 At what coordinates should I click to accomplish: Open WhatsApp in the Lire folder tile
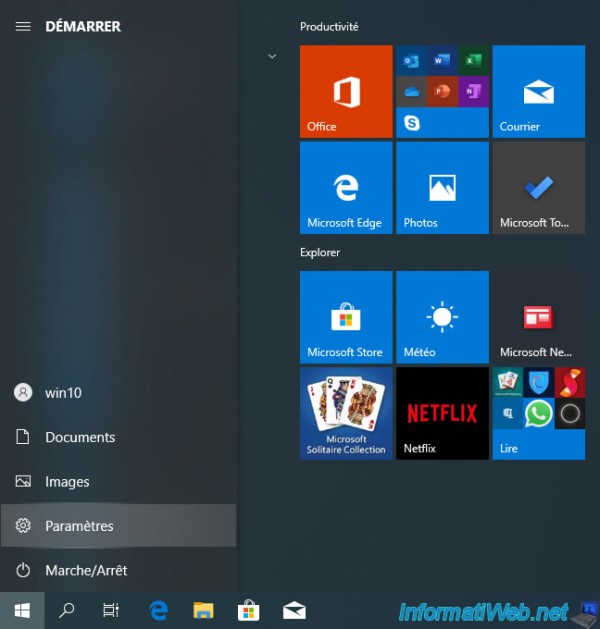538,414
